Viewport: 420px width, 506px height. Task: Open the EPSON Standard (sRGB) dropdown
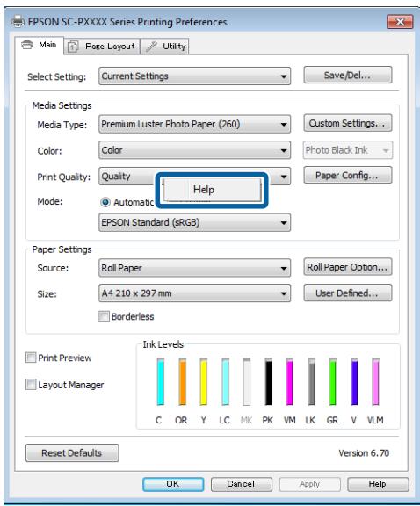point(195,222)
